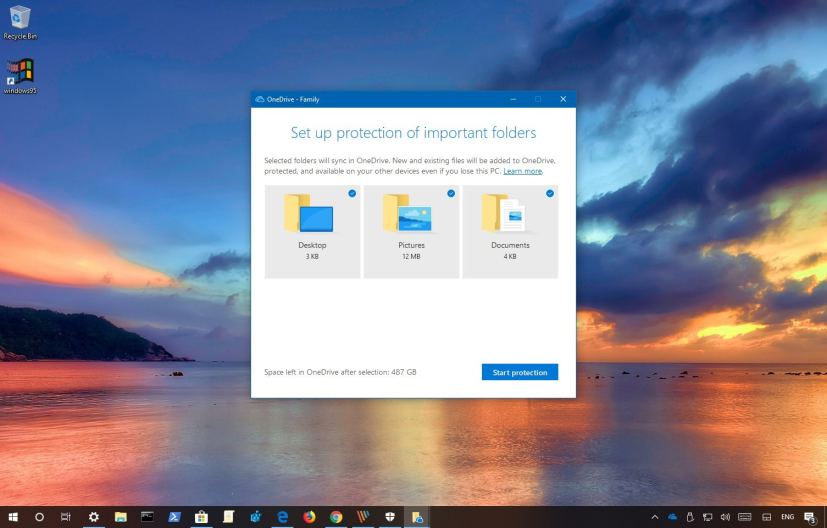Open the network tray icon
827x528 pixels.
tap(708, 517)
